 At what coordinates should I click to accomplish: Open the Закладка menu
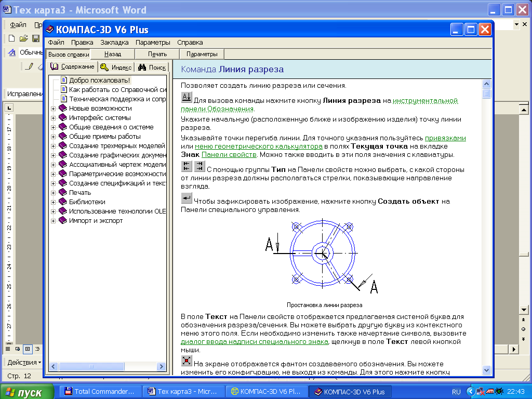[x=114, y=43]
